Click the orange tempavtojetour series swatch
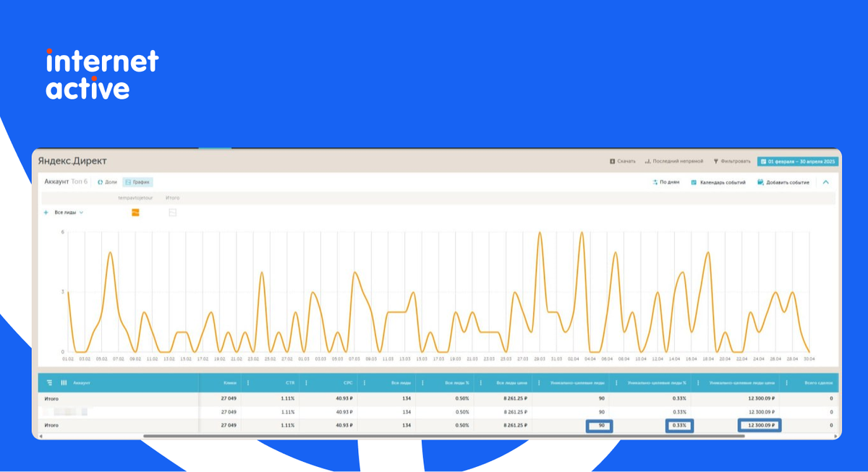Viewport: 868px width, 472px height. click(135, 213)
